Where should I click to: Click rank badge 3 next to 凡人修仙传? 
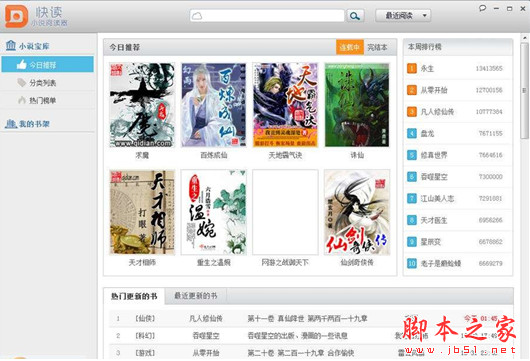(x=411, y=112)
